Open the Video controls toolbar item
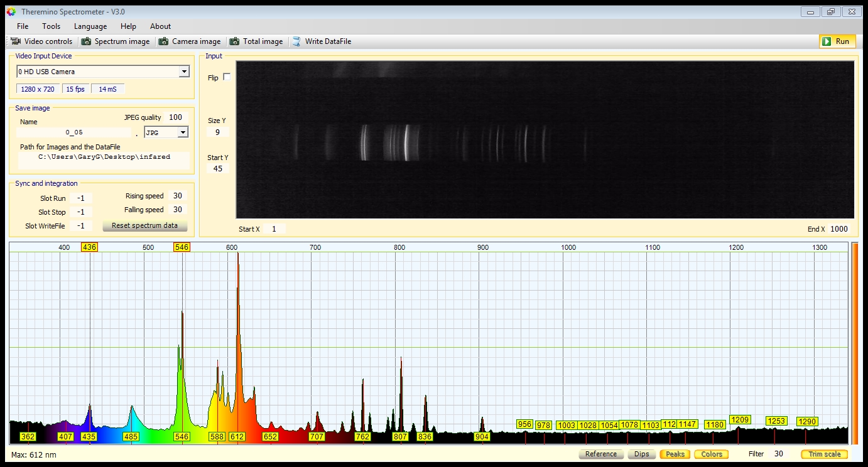The image size is (868, 467). (x=41, y=41)
